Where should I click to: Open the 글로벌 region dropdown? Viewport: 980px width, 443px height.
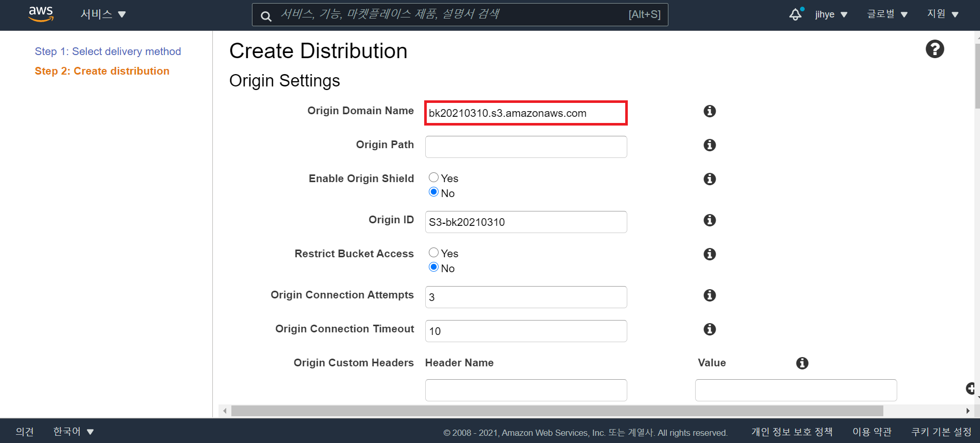[887, 14]
